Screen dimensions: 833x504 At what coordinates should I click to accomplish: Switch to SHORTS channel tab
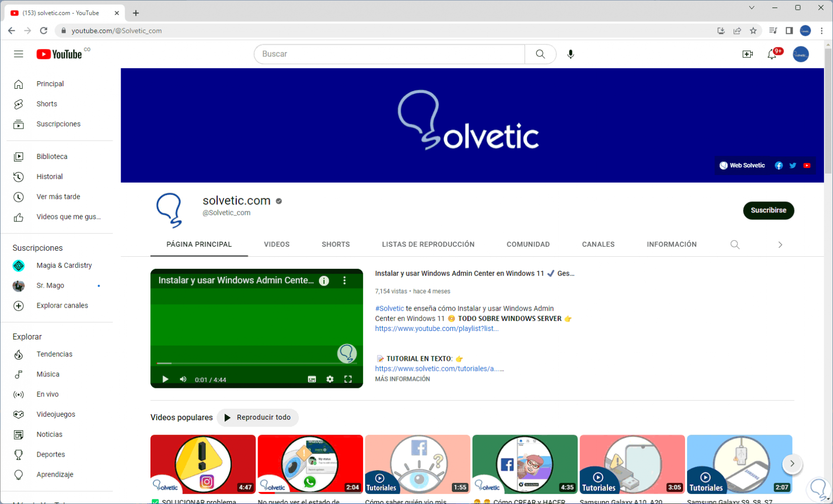click(336, 245)
